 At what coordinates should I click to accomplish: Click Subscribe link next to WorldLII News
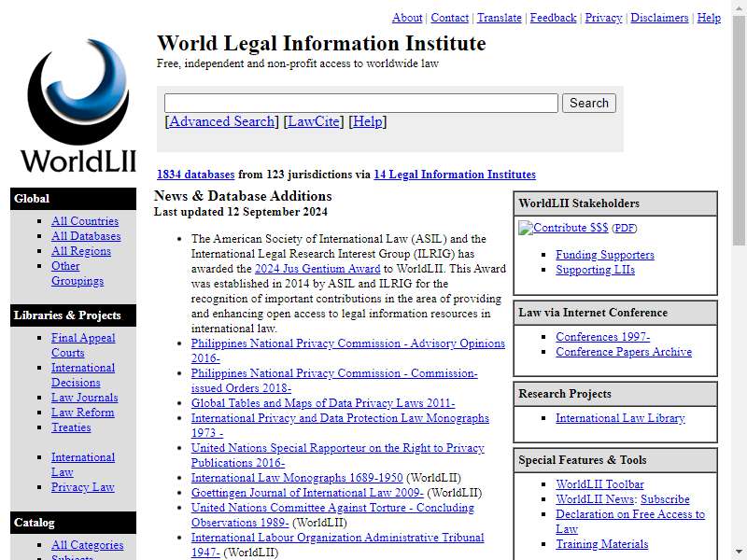click(665, 499)
